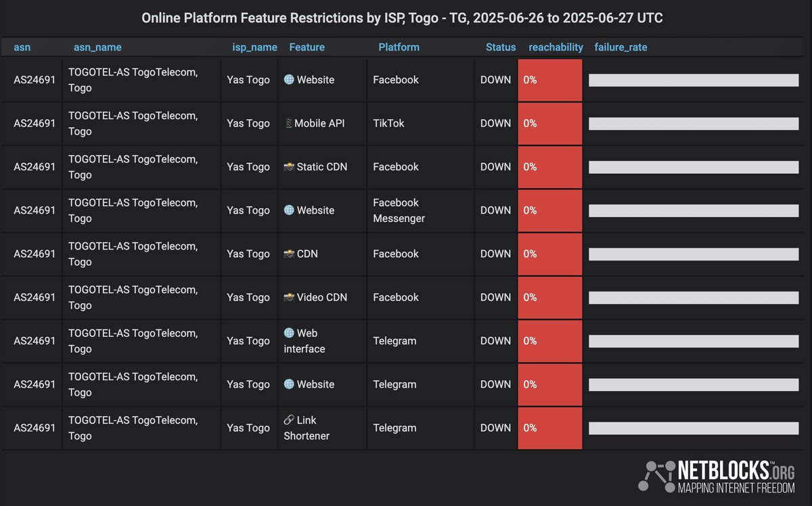The image size is (812, 506).
Task: Click the DOWN status in Static CDN row
Action: click(x=495, y=166)
